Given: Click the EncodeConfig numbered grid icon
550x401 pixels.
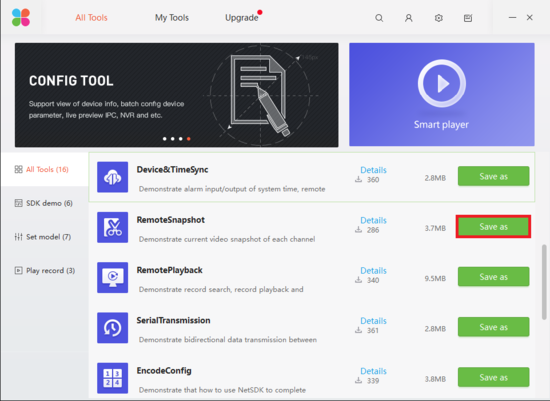Looking at the screenshot, I should [x=113, y=378].
